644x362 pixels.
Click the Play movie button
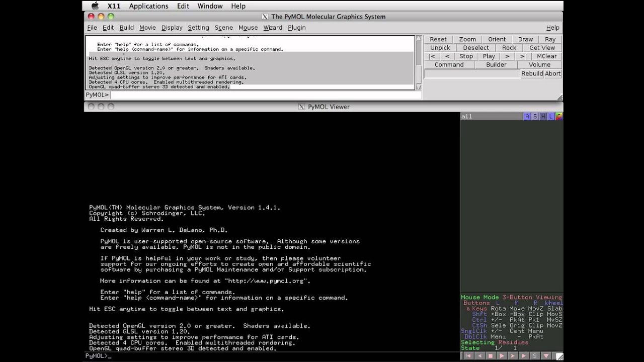click(x=489, y=56)
